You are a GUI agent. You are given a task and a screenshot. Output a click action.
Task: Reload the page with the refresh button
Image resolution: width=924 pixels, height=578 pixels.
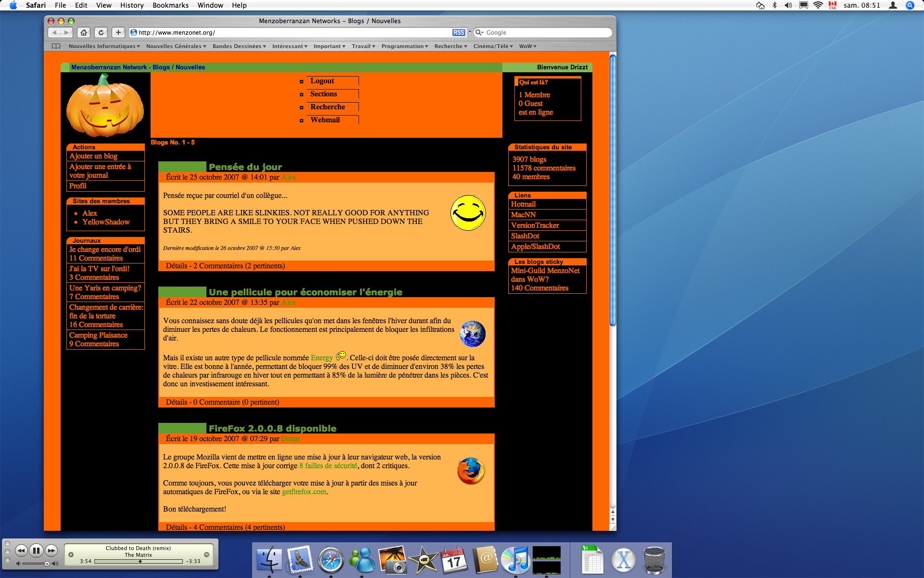(101, 32)
